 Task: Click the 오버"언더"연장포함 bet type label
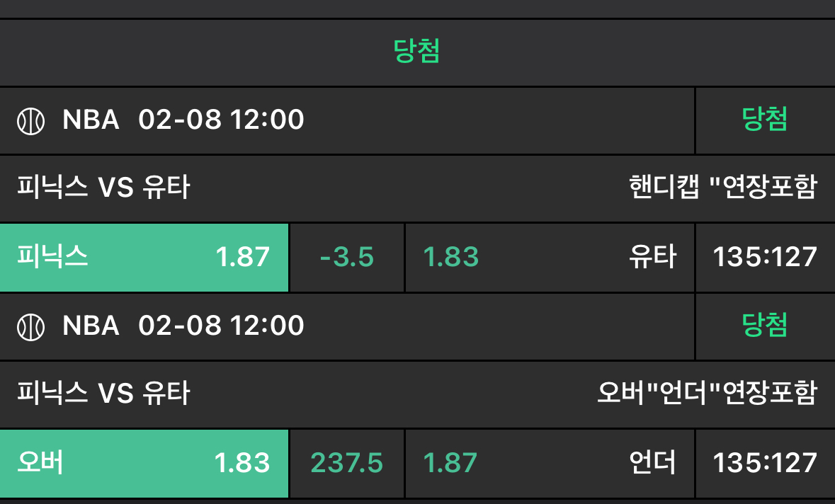point(707,393)
